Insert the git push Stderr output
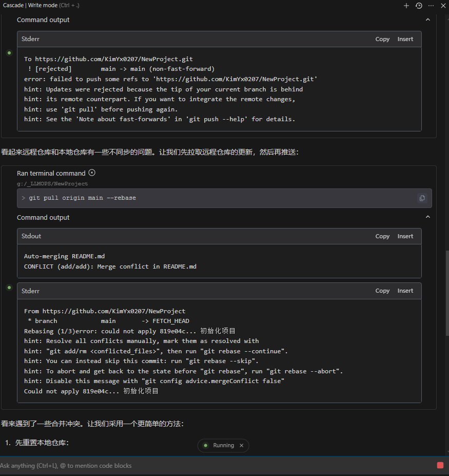Screen dimensions: 449x476 click(405, 39)
